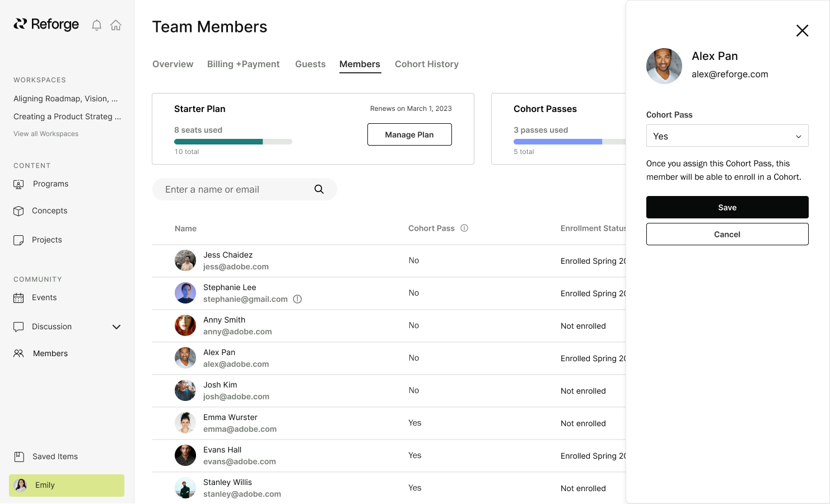
Task: Open Creating a Product Strateg workspace
Action: tap(67, 116)
